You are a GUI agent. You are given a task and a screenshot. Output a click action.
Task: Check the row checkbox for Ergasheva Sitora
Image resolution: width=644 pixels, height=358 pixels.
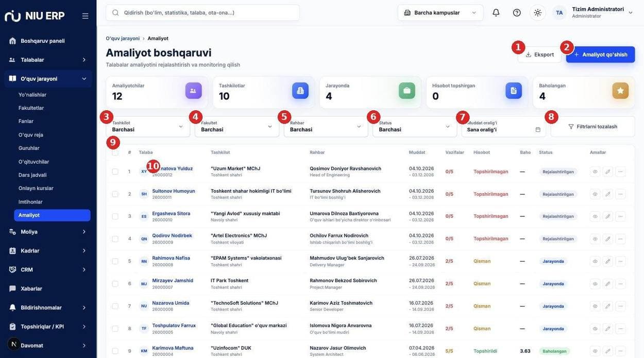pyautogui.click(x=115, y=216)
